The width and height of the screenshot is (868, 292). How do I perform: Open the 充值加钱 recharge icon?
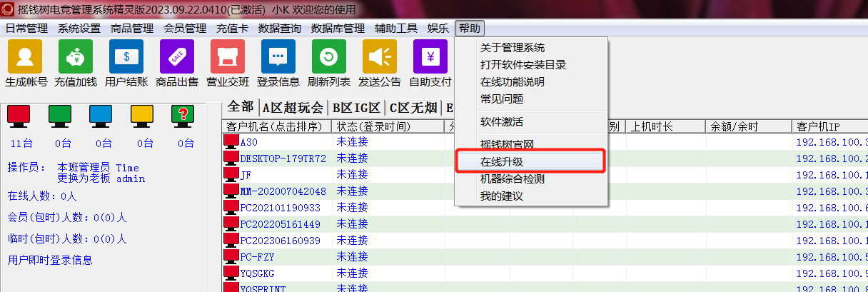tap(76, 57)
